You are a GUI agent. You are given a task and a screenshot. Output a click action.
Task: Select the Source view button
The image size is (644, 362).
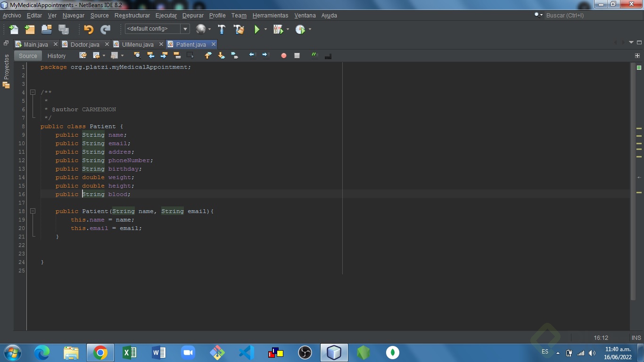[28, 56]
